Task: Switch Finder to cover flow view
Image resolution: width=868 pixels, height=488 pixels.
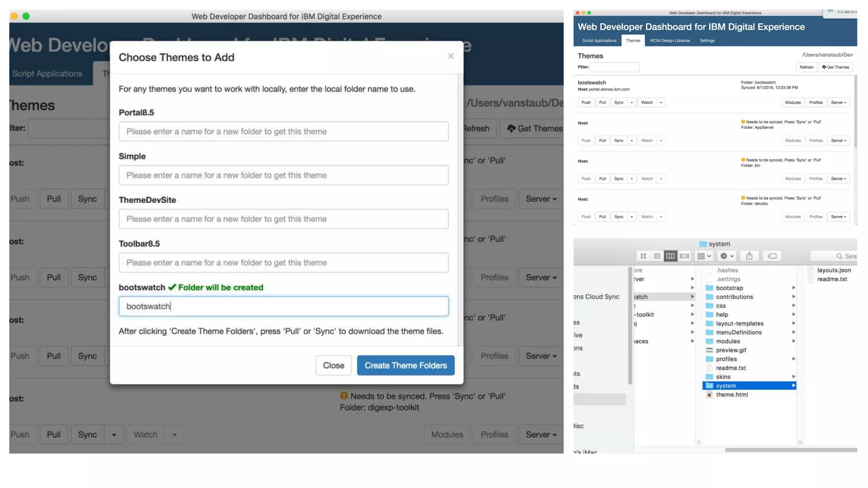Action: pyautogui.click(x=684, y=256)
